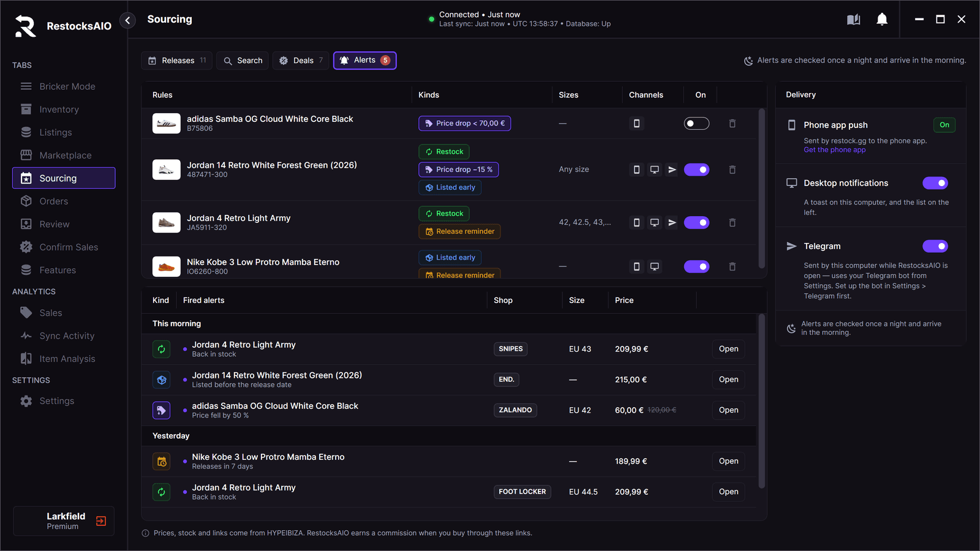Click phone channel icon for adidas Samba rule
The image size is (980, 551).
636,124
